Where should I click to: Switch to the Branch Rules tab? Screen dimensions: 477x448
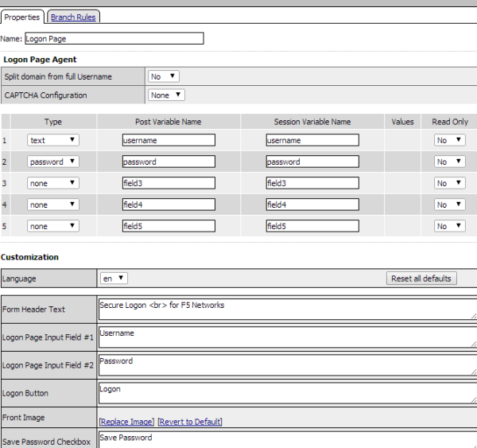74,17
